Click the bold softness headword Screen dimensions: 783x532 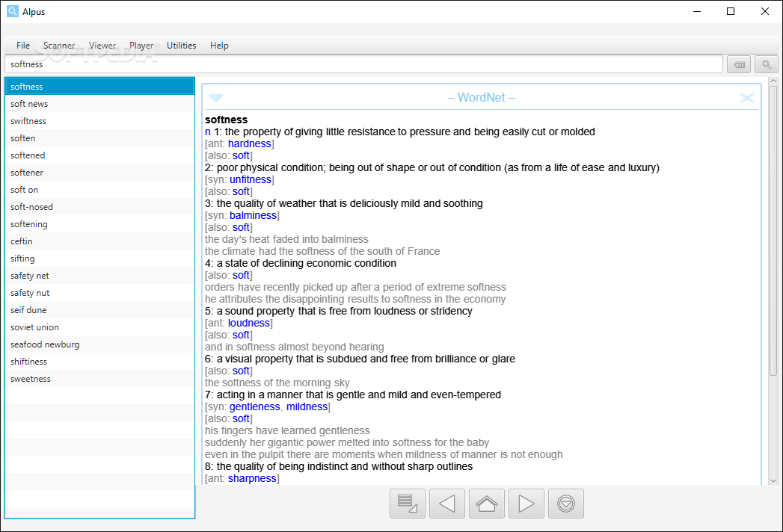click(x=226, y=120)
